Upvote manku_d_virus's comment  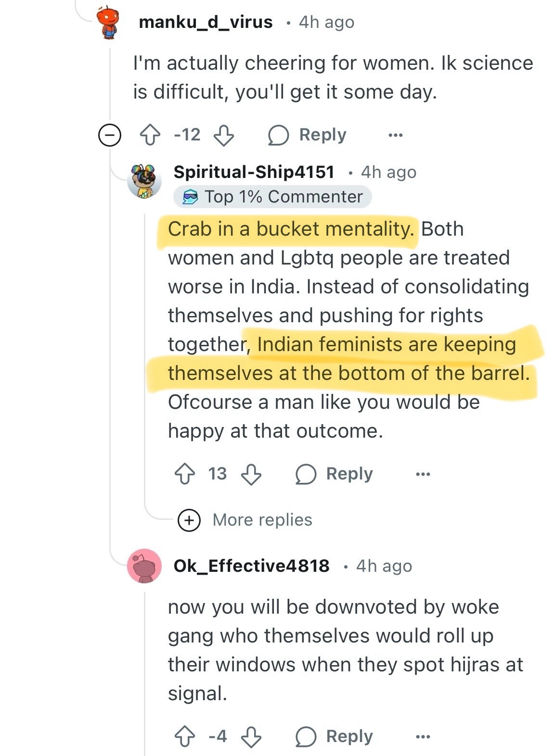(x=150, y=135)
